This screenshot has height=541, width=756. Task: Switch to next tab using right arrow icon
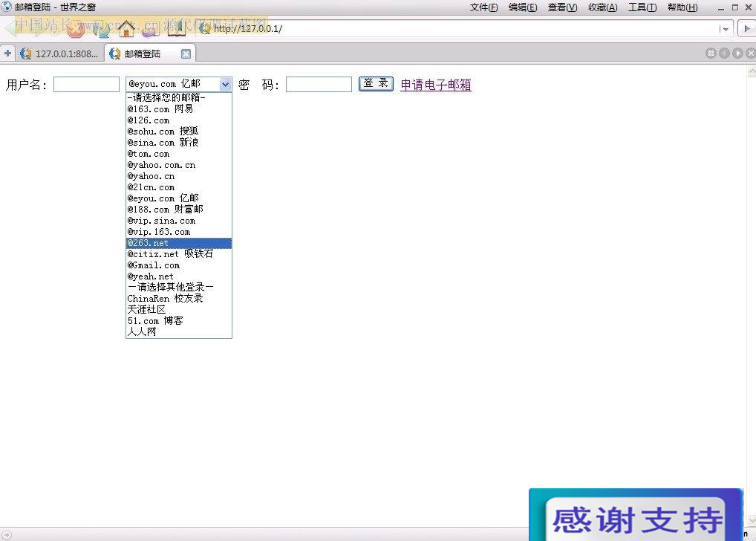click(x=737, y=53)
